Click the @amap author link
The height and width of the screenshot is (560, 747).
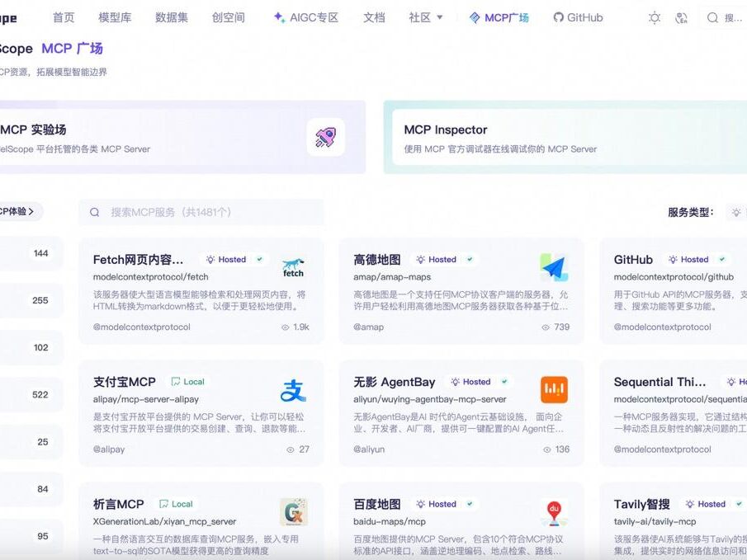(x=369, y=327)
